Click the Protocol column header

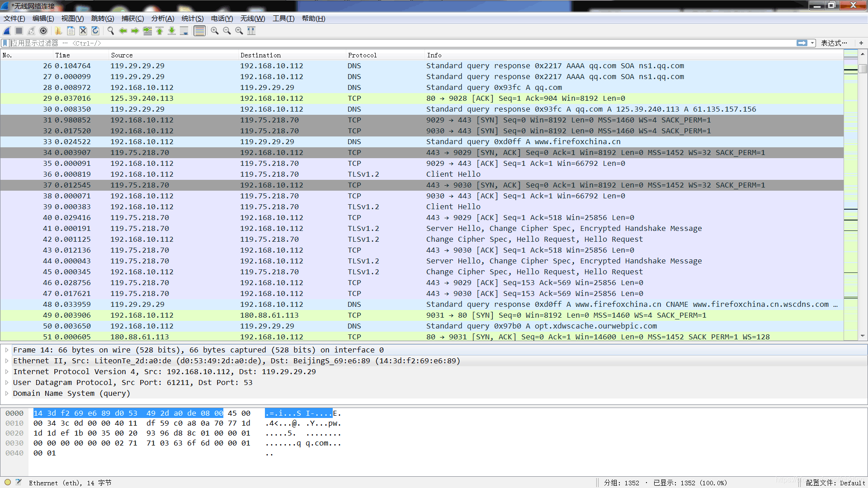(x=362, y=55)
